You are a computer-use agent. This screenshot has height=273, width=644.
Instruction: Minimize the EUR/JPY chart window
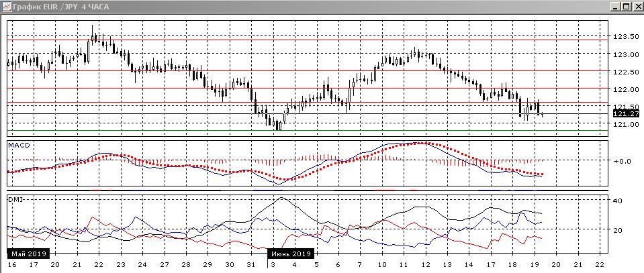click(616, 6)
